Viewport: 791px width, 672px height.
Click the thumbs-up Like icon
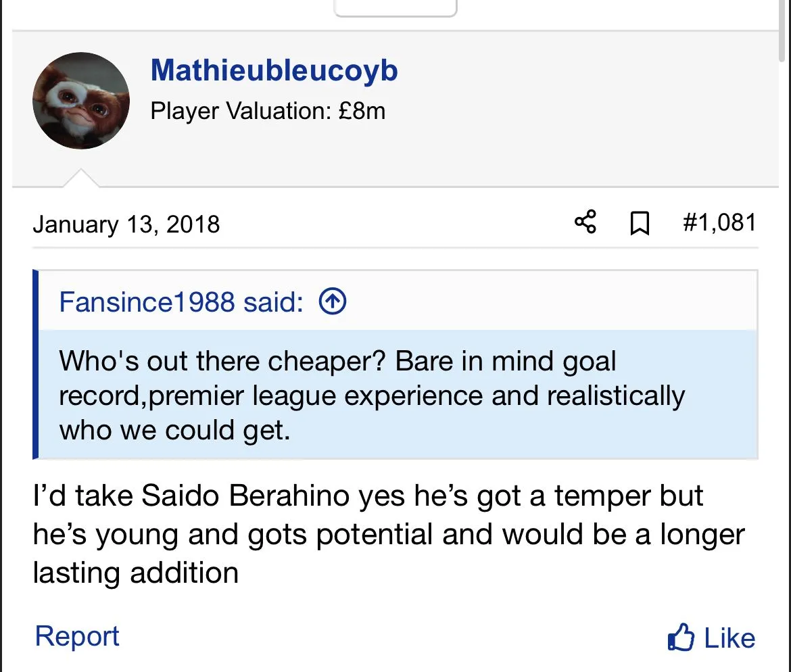[680, 638]
